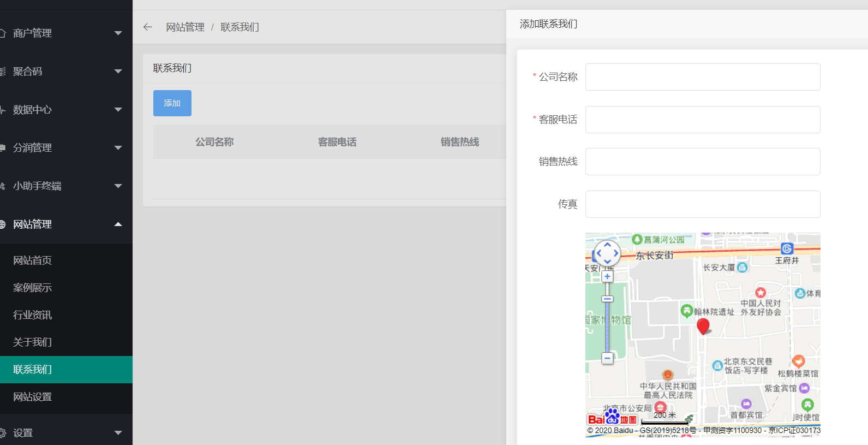Click the 销售热线 table column header
The image size is (868, 445).
pos(460,142)
